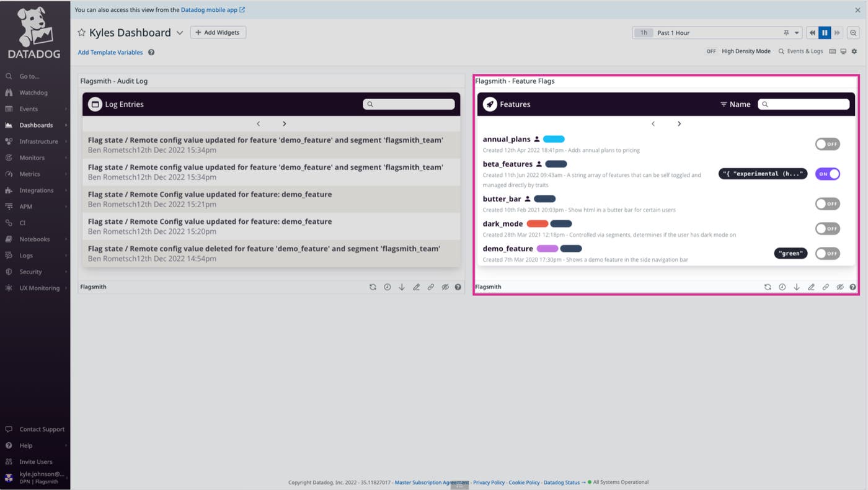Expand the Kyles Dashboard title dropdown
This screenshot has width=868, height=490.
point(180,33)
